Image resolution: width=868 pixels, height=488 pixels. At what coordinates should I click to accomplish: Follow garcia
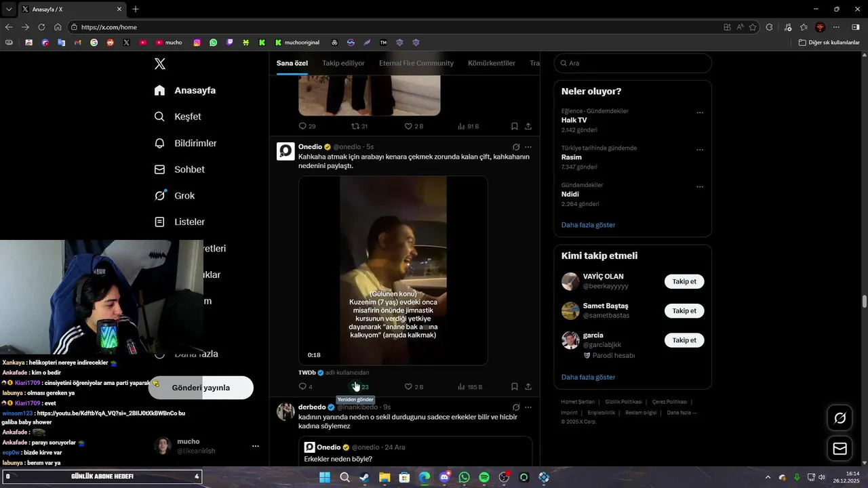684,340
